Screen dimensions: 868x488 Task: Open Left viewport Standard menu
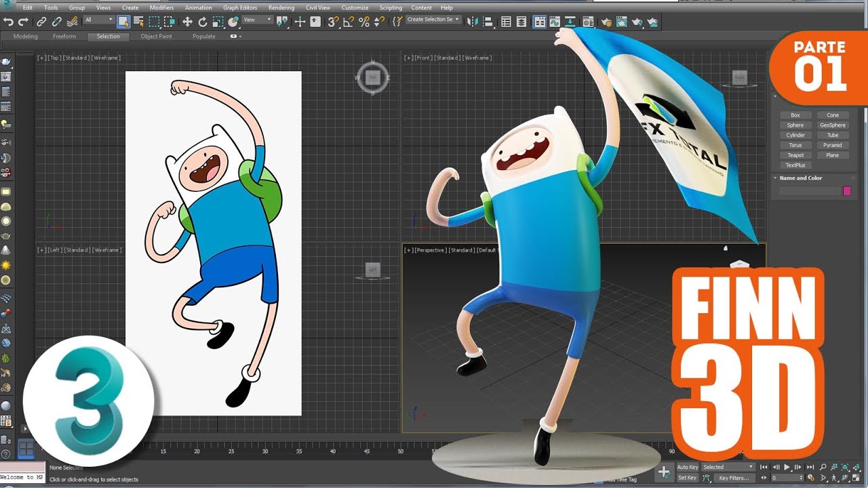(x=77, y=250)
